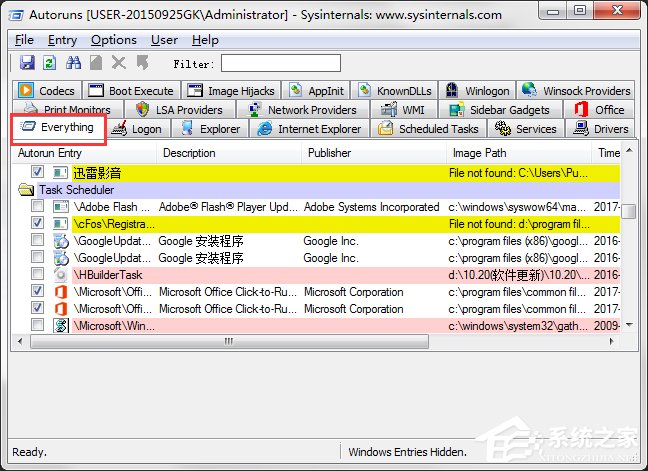Screen dimensions: 648x471
Task: Click the Task Scheduler folder icon
Action: (x=26, y=190)
